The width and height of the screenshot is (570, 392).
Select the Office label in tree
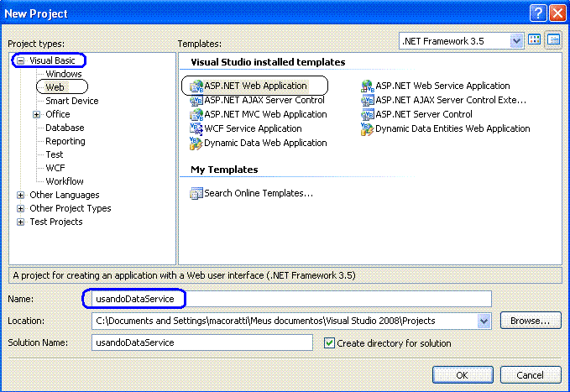pos(58,114)
